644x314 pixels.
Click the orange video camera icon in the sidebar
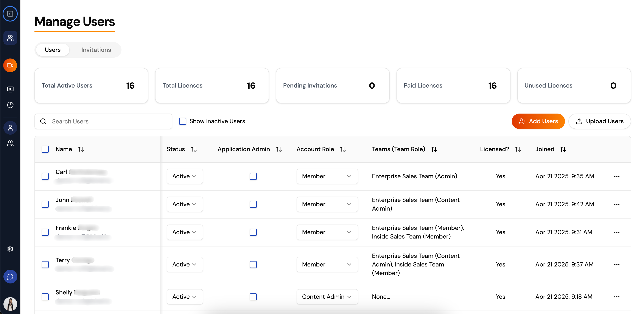10,65
